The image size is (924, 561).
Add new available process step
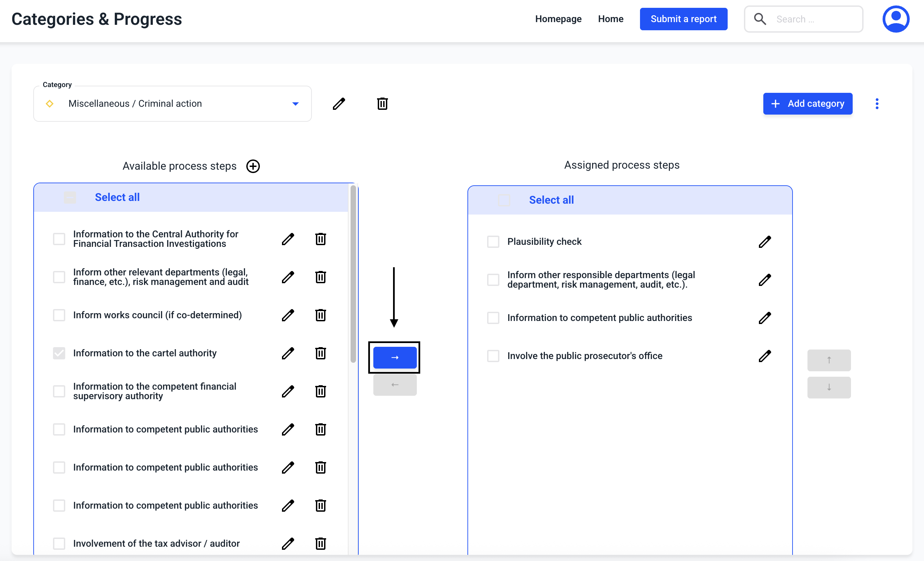(x=253, y=166)
